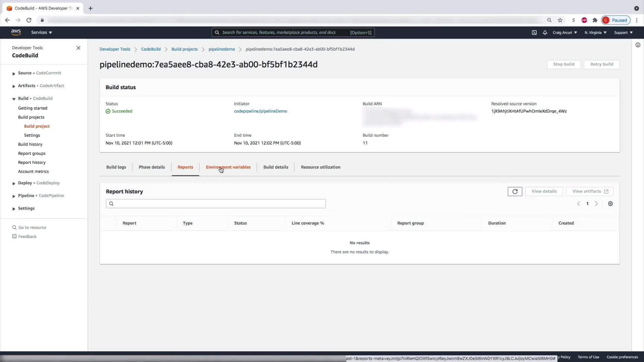Bookmark this page with the star icon
The image size is (644, 362).
pos(560,20)
